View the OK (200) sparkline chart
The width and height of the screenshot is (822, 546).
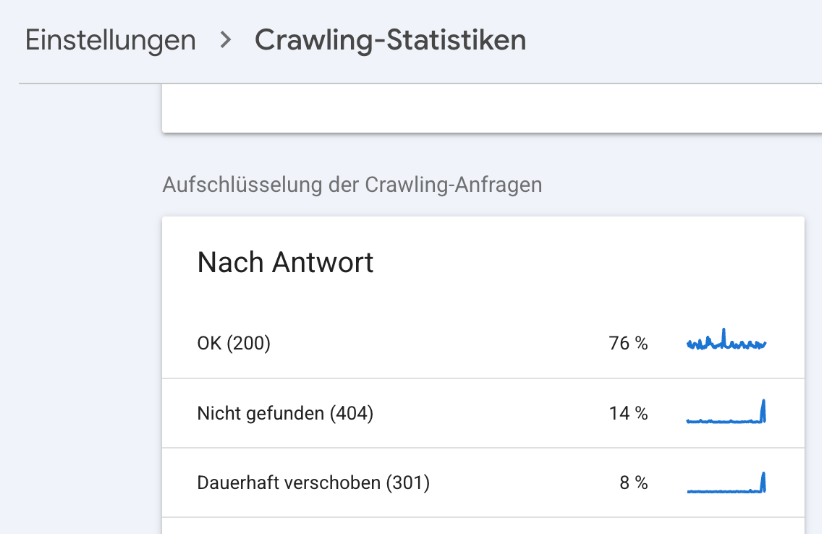727,340
